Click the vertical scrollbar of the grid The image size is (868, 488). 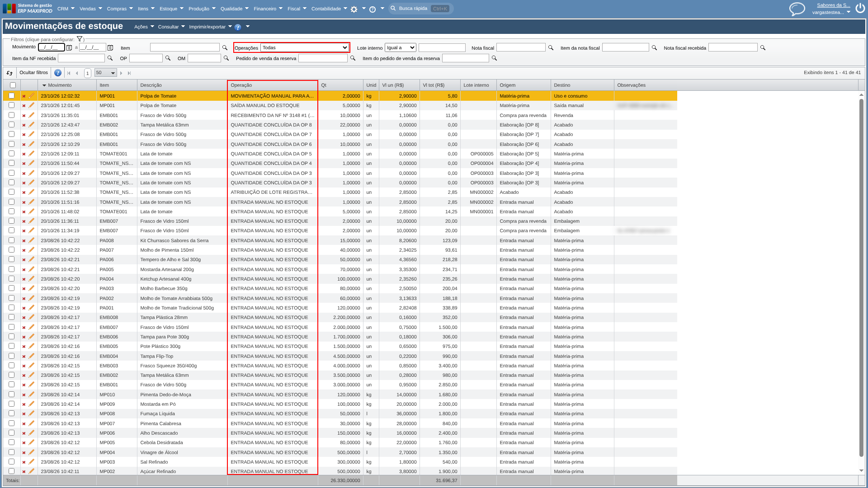tap(861, 278)
